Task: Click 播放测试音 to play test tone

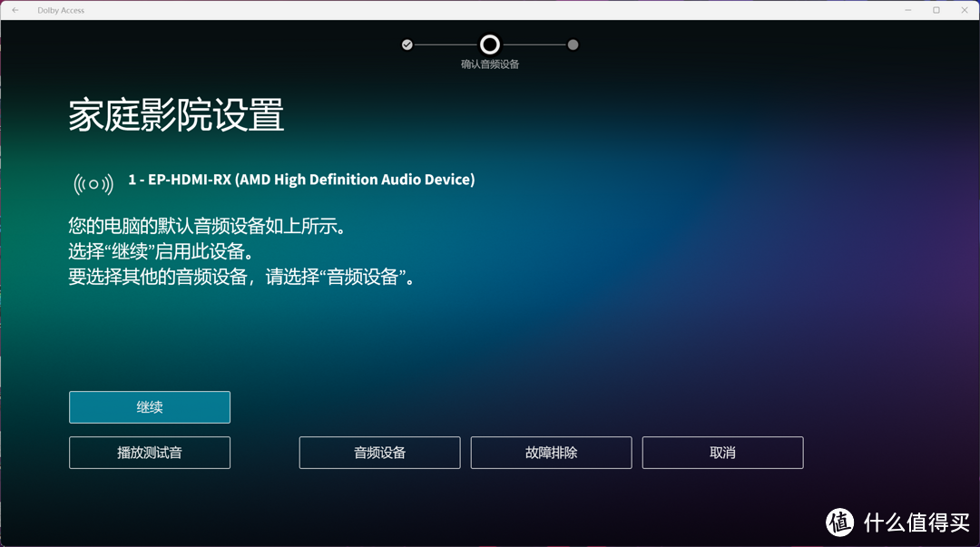Action: 150,453
